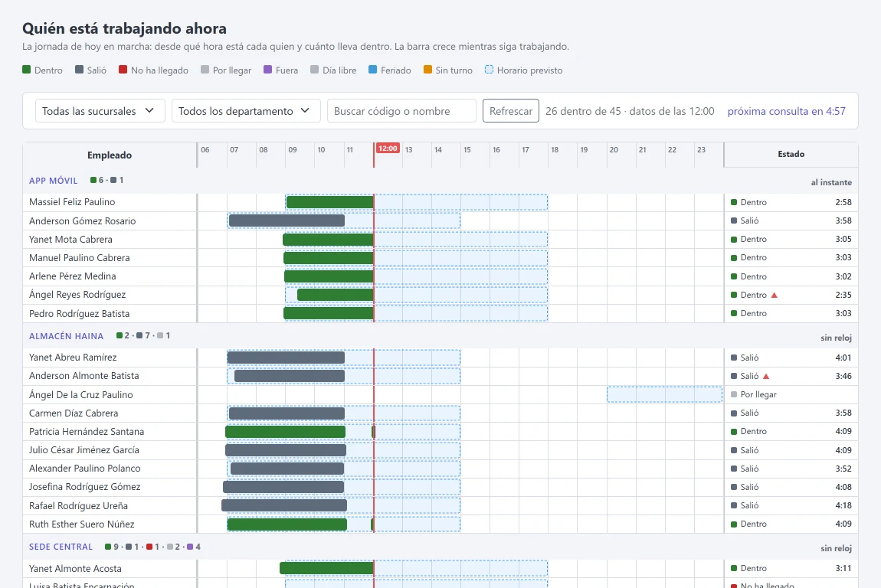Click Yanet Almonte Acosta's green work bar
Screen dimensions: 881x588
click(x=326, y=568)
